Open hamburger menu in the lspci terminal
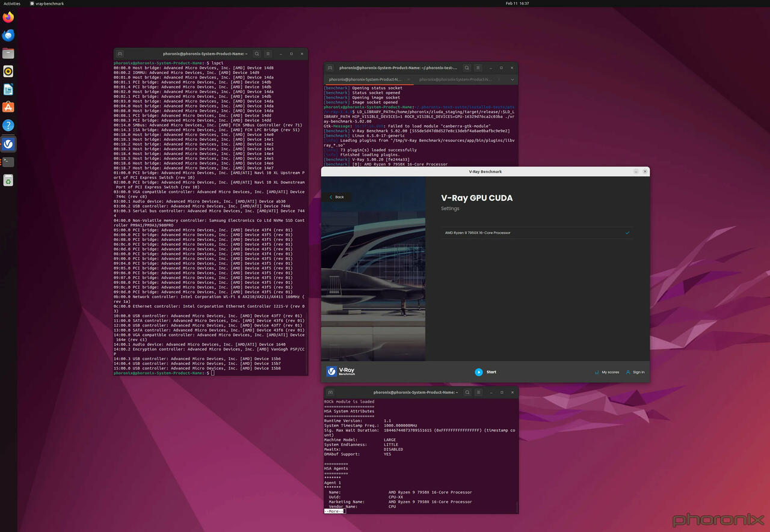Image resolution: width=770 pixels, height=532 pixels. (268, 54)
